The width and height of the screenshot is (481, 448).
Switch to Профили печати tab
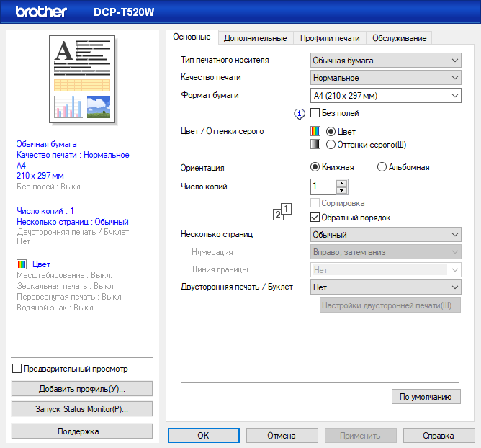pos(330,38)
